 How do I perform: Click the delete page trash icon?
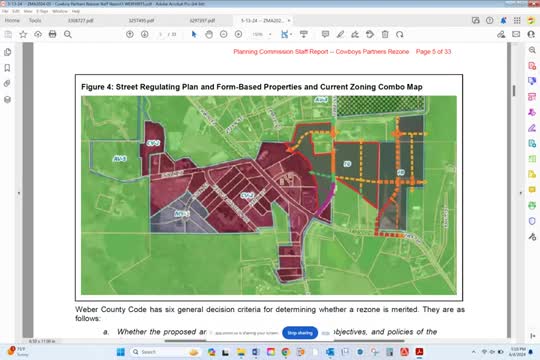tap(385, 34)
